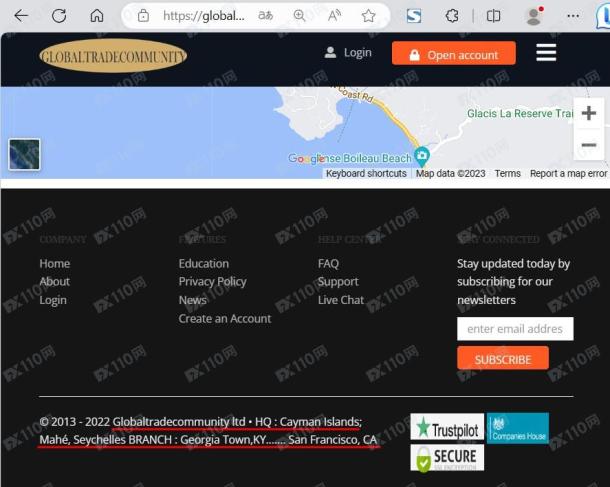
Task: Click the Google logo on the map
Action: 307,159
